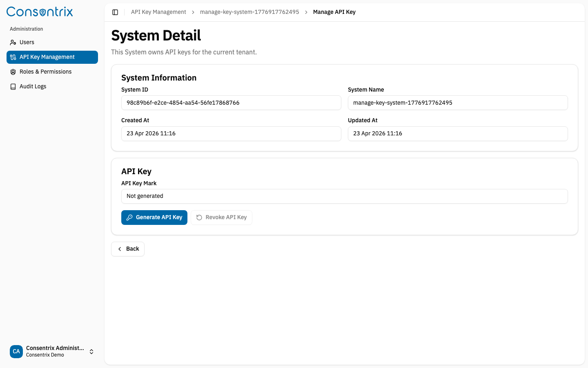The image size is (588, 368).
Task: Click the System Information heading
Action: tap(159, 78)
